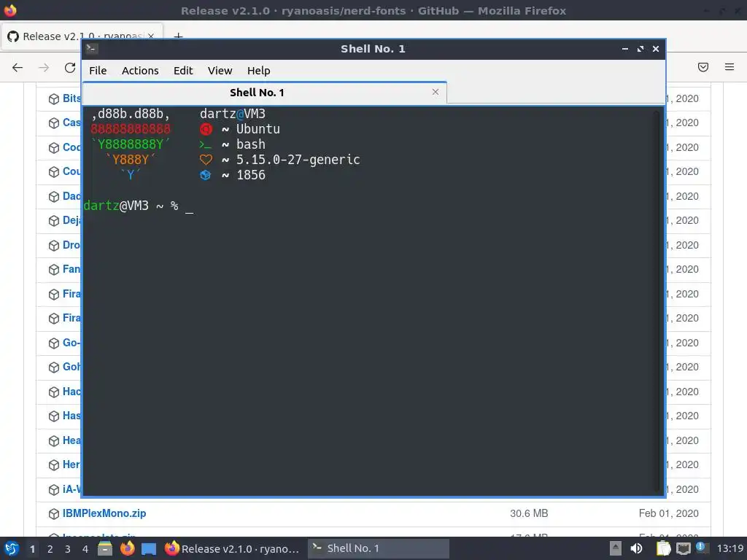Go forward in Firefox
Image resolution: width=747 pixels, height=560 pixels.
pos(44,68)
